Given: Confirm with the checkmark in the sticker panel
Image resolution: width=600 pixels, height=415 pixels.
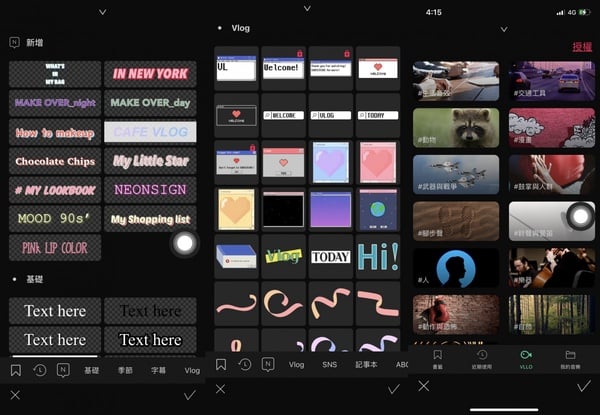Looking at the screenshot, I should (x=393, y=389).
